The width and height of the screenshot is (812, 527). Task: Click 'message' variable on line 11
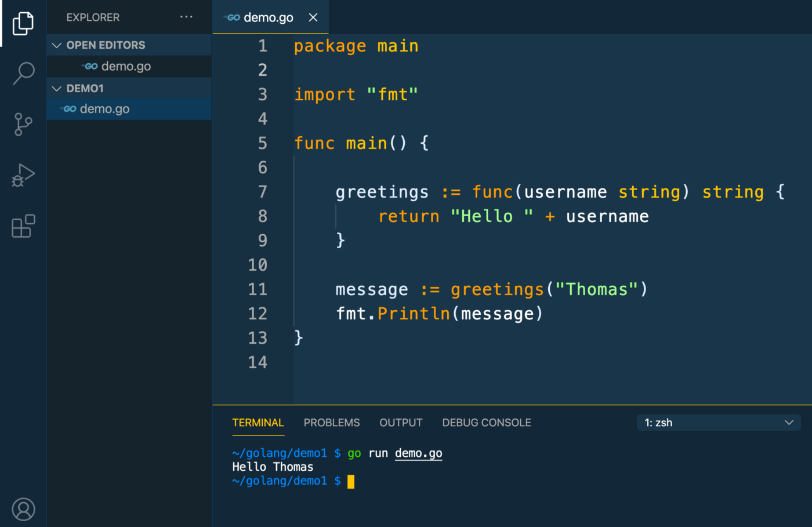(x=372, y=289)
